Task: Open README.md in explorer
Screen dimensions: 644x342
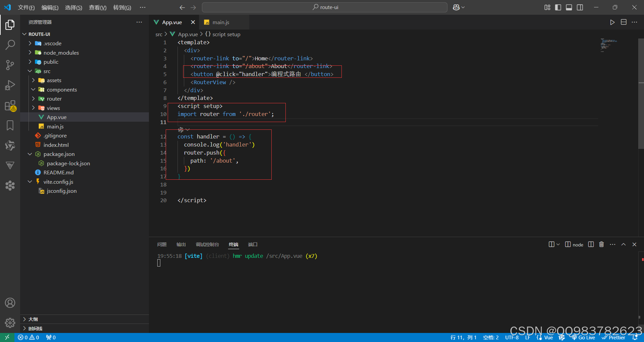Action: click(58, 172)
